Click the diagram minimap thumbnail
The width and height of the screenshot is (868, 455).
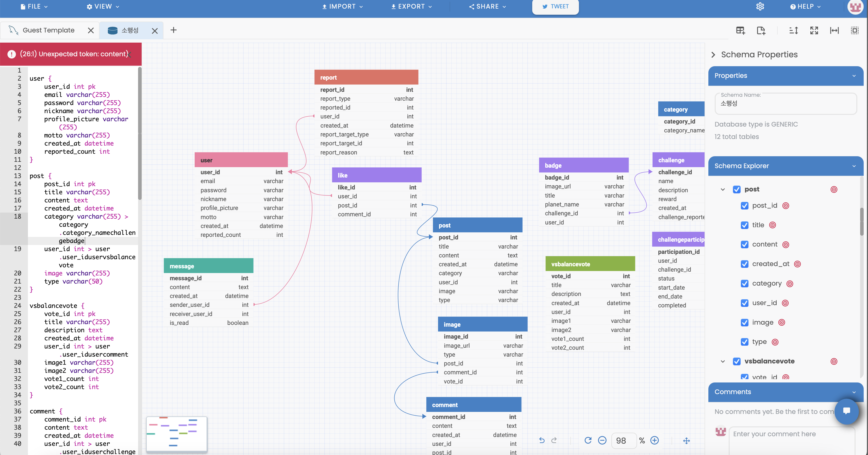point(177,434)
